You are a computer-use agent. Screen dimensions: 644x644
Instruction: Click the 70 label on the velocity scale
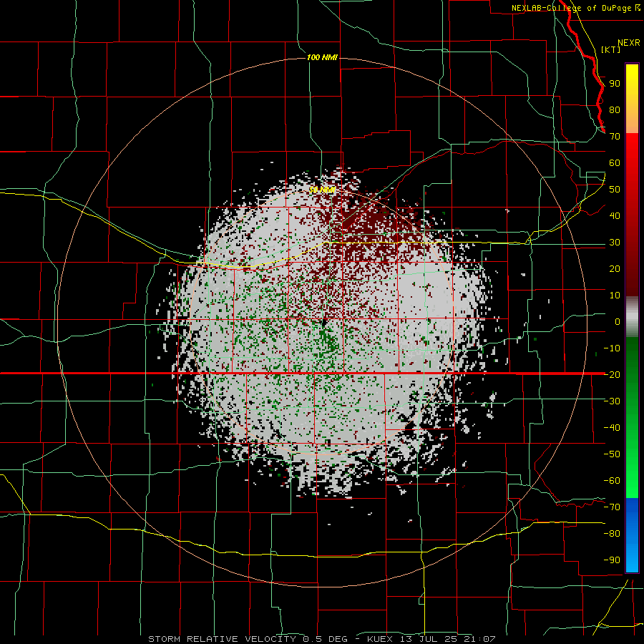(615, 137)
